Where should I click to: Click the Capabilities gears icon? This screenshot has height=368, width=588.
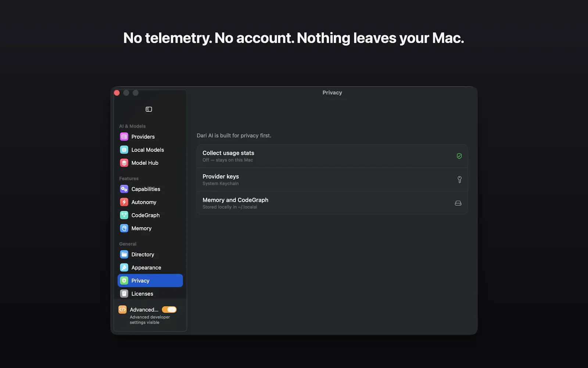pyautogui.click(x=124, y=189)
